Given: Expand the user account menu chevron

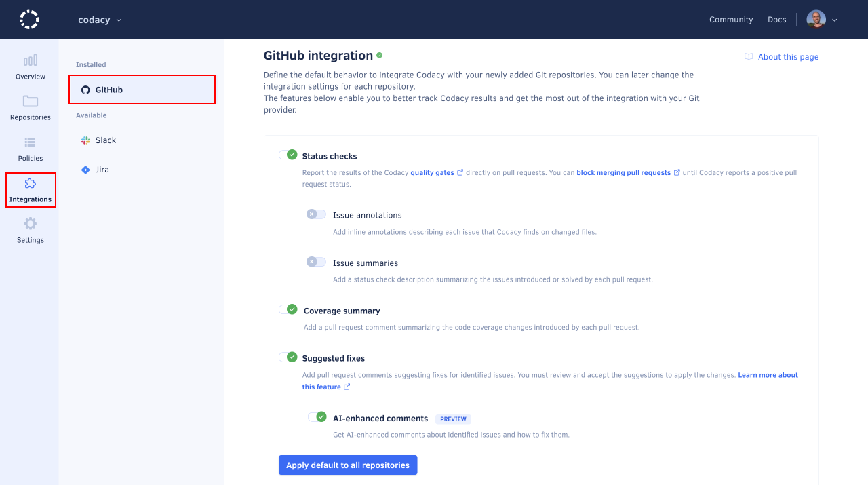Looking at the screenshot, I should (x=835, y=20).
